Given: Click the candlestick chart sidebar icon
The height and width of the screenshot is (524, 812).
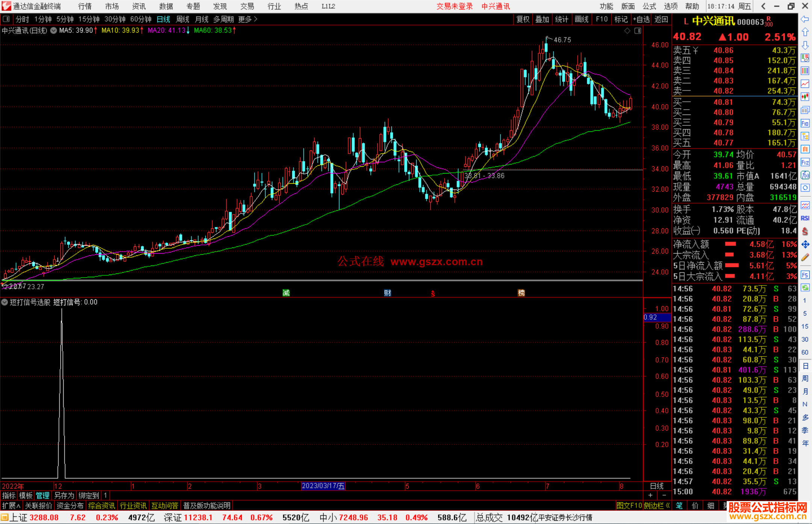Looking at the screenshot, I should click(x=805, y=97).
